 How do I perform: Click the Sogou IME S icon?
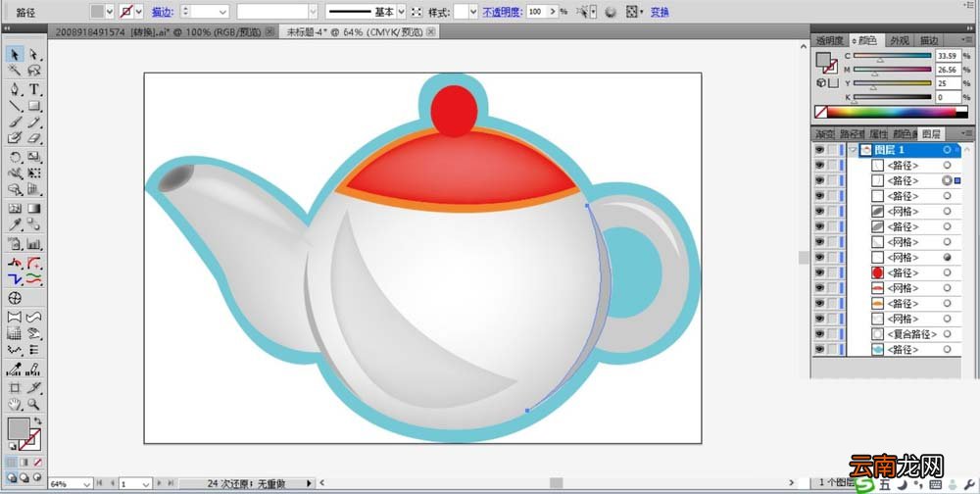click(x=865, y=484)
